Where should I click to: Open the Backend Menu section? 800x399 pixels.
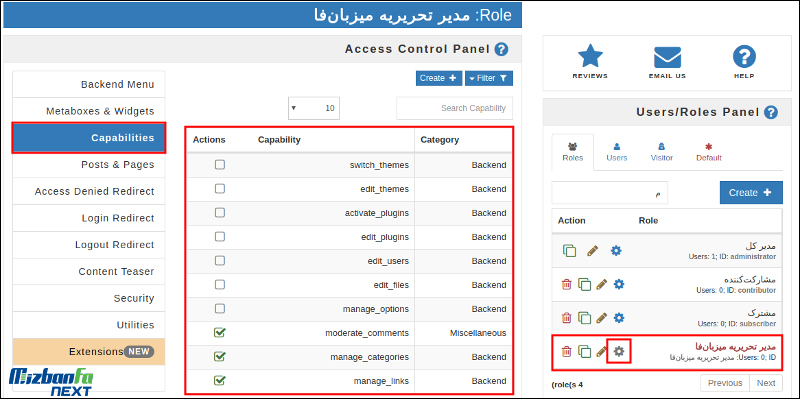coord(89,84)
